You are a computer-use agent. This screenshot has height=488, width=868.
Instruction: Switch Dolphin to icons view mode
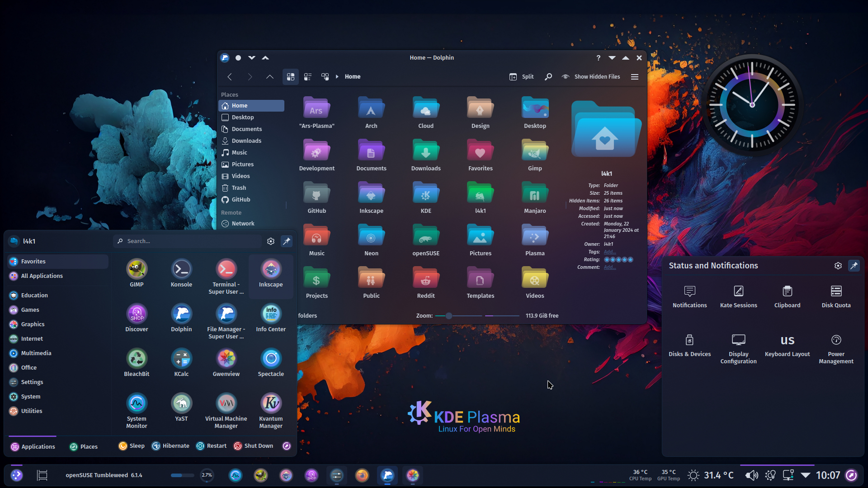pos(291,77)
